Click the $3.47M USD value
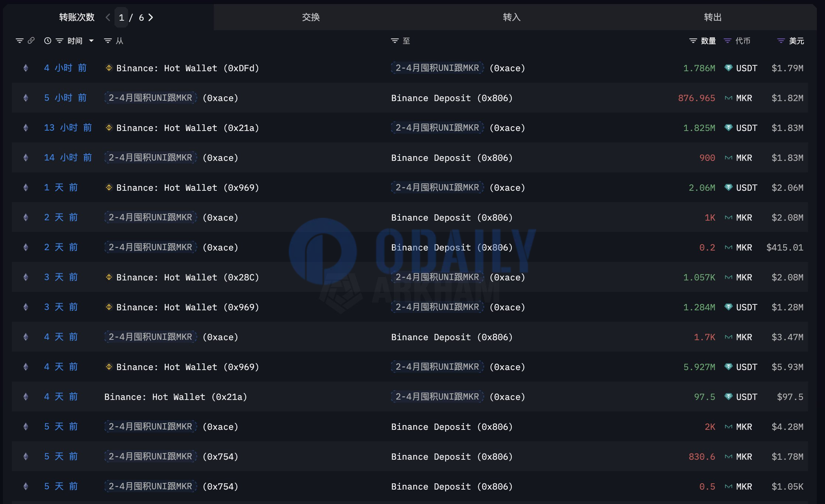The image size is (825, 504). [x=787, y=337]
